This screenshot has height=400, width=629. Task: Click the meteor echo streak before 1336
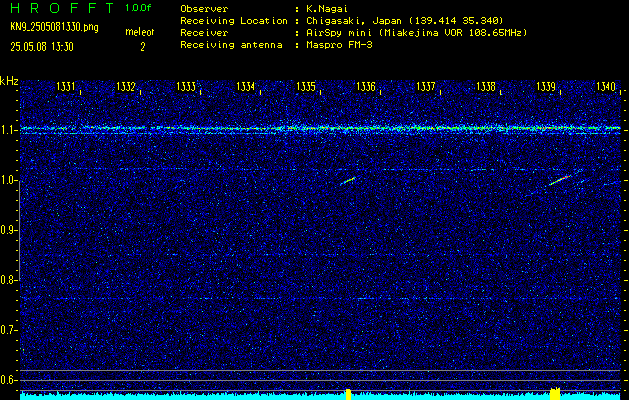348,181
